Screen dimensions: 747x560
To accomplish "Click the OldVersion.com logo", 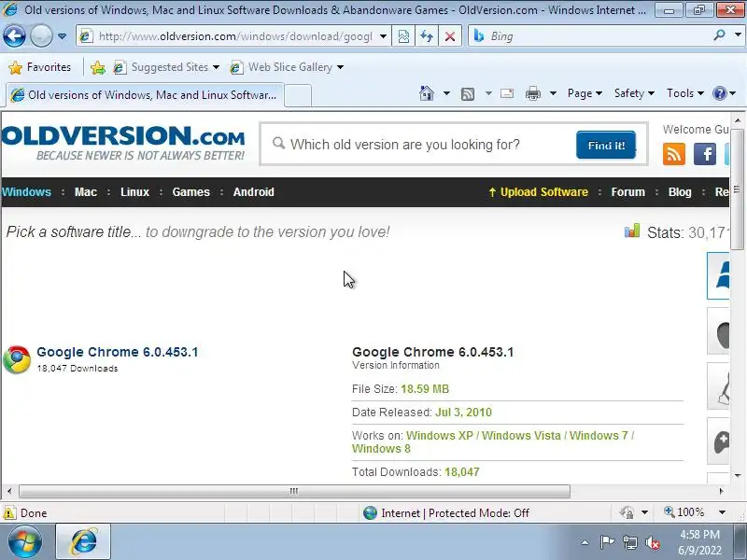I will click(123, 143).
